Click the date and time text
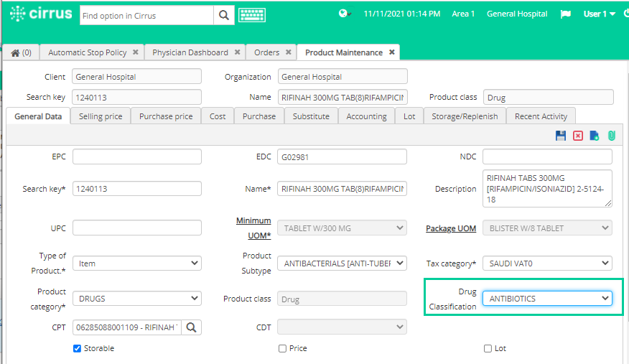629x364 pixels. tap(402, 14)
